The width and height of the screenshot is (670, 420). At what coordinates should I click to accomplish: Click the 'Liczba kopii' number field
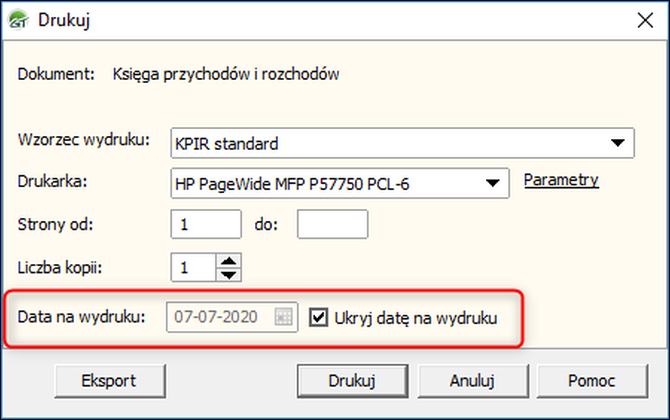coord(194,267)
